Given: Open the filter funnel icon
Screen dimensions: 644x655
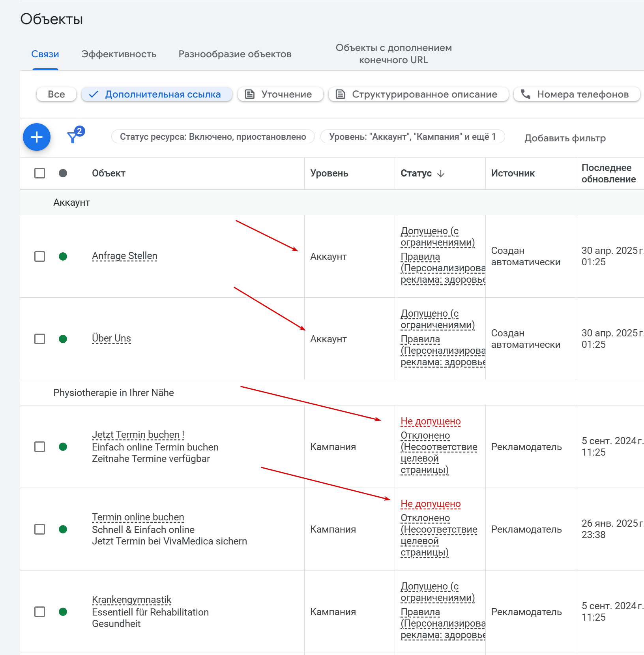Looking at the screenshot, I should tap(73, 137).
